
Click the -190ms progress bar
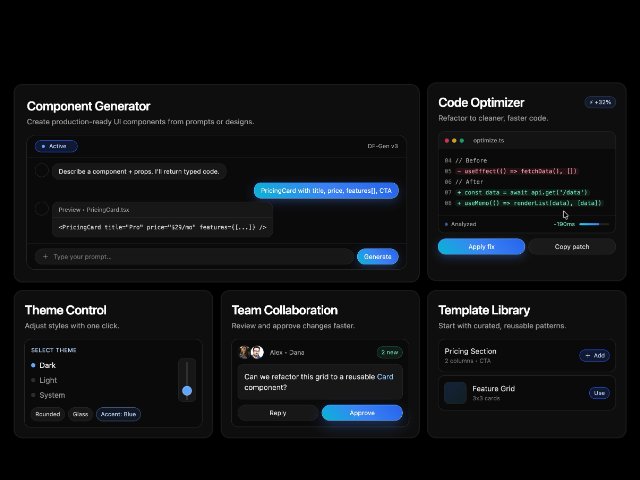tap(594, 224)
